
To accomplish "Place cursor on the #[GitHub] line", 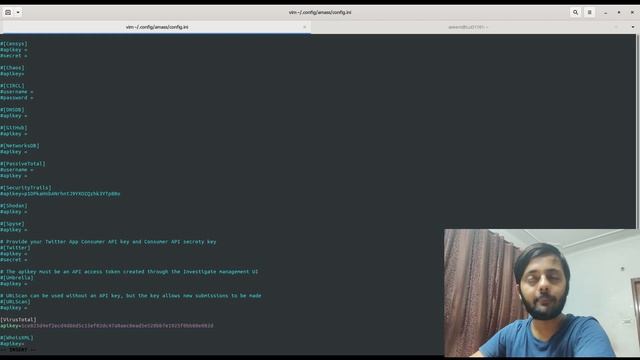I will tap(14, 128).
